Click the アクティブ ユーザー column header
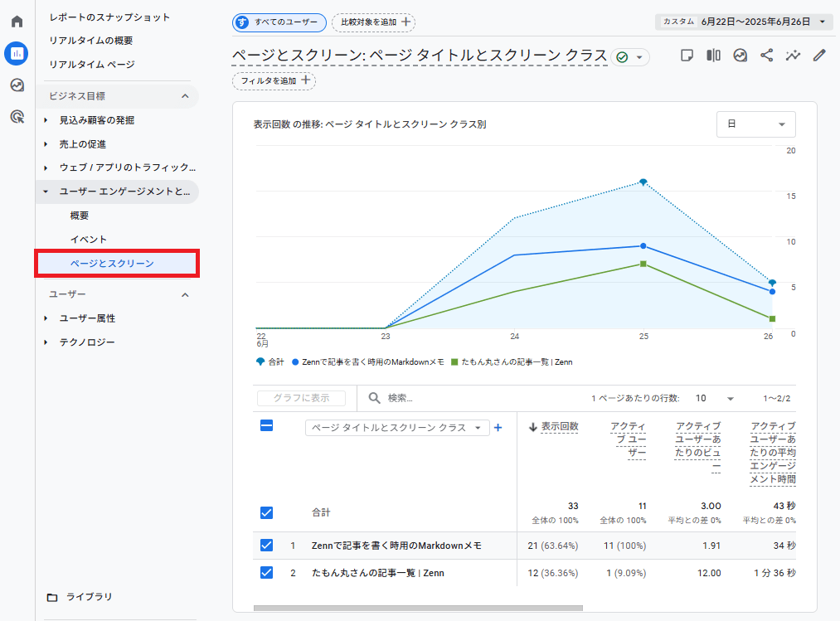Screen dimensions: 840x621 (x=628, y=439)
